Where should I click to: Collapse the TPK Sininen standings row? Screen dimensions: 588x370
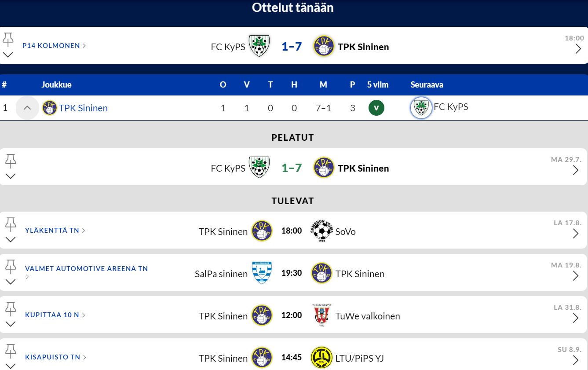tap(27, 108)
